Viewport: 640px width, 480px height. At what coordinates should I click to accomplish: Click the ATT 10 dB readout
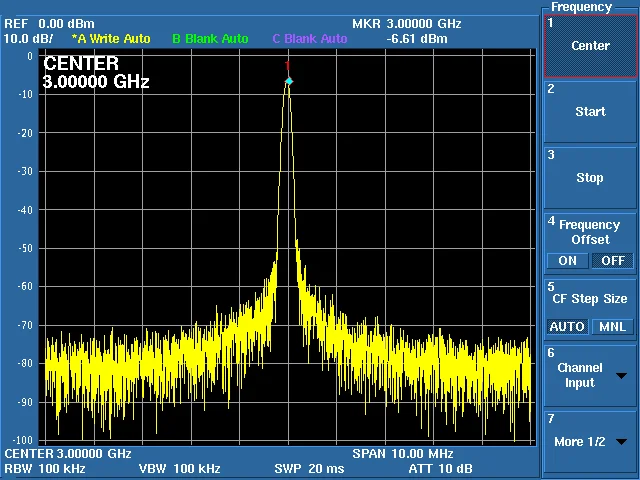(x=440, y=468)
